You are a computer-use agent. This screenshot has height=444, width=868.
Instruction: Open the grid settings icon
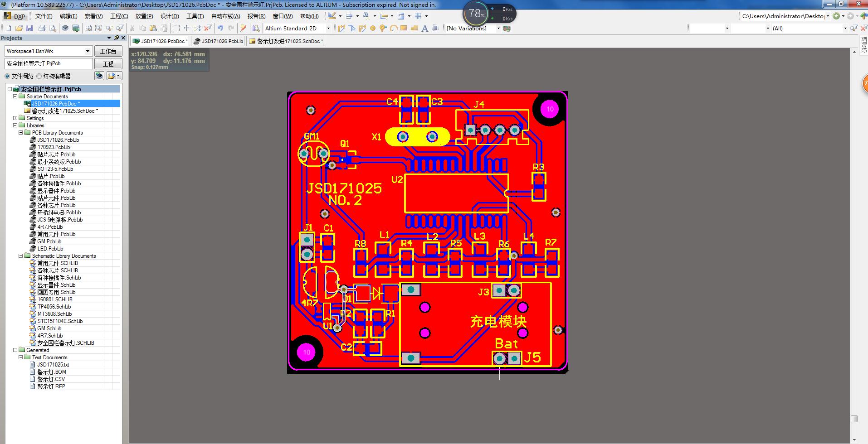418,16
